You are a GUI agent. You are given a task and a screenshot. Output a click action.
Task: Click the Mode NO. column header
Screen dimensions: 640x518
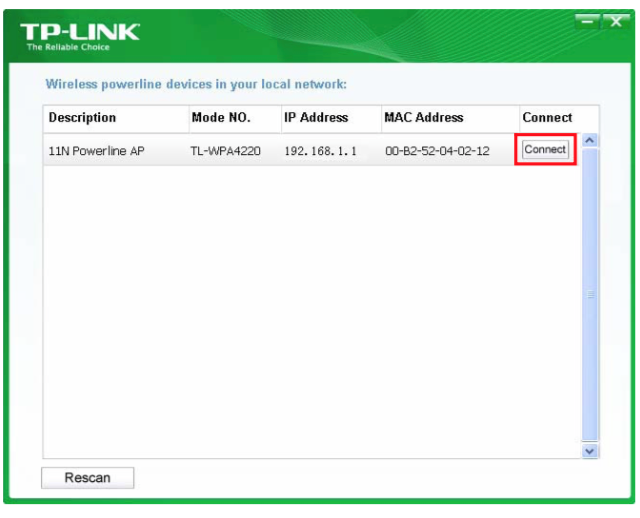(x=220, y=118)
